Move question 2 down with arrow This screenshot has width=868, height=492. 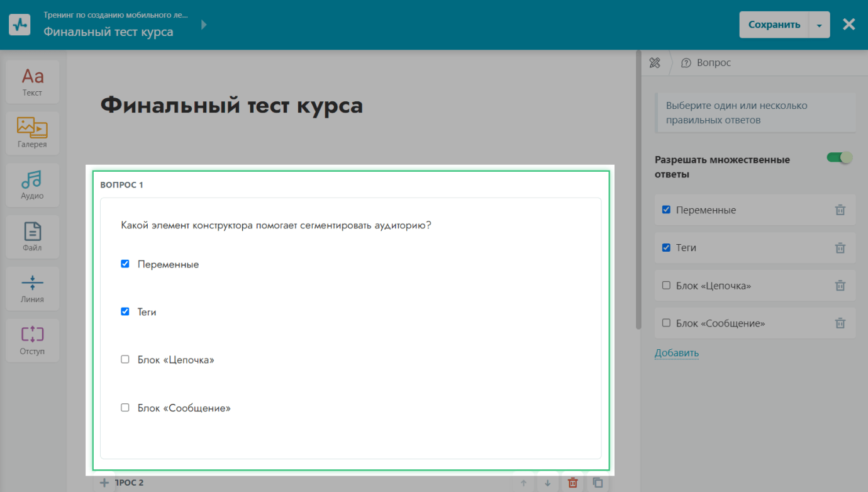[x=548, y=483]
